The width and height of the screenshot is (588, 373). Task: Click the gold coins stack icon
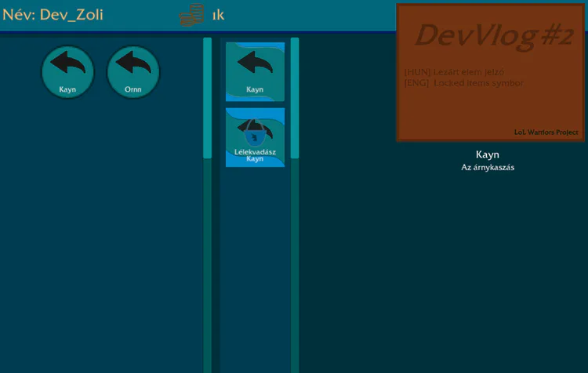191,15
